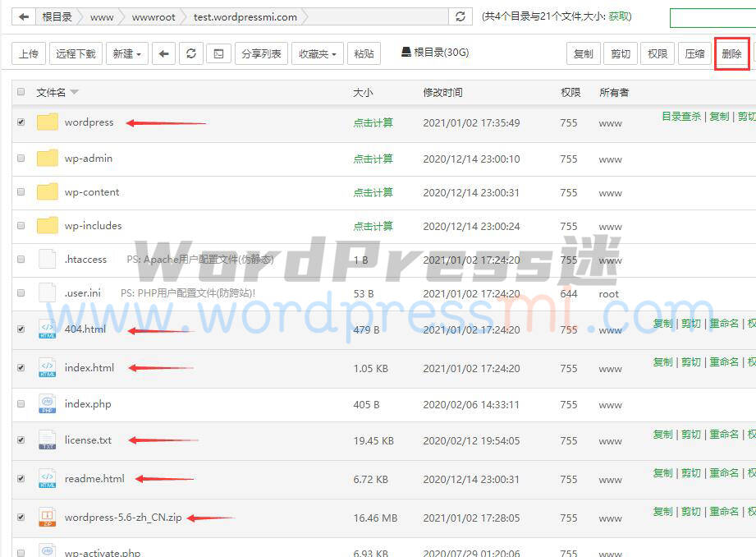
Task: Uncheck the wordpress folder checkbox
Action: 21,122
